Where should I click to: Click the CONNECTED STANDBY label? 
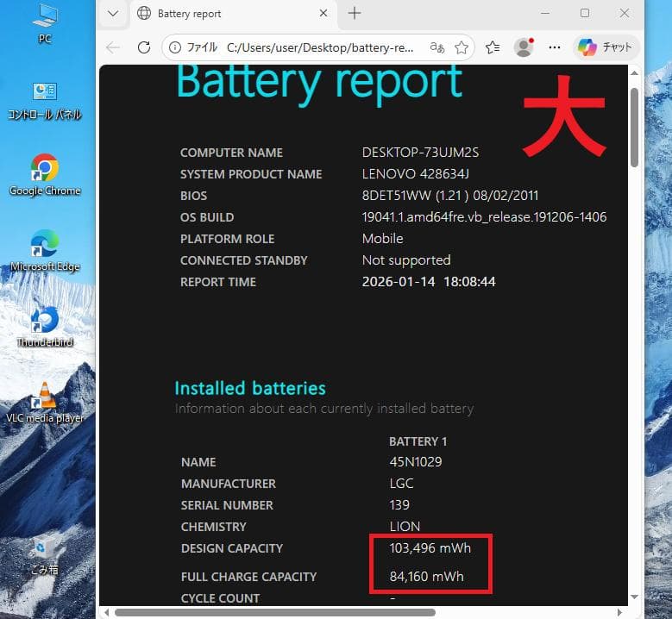click(x=244, y=260)
